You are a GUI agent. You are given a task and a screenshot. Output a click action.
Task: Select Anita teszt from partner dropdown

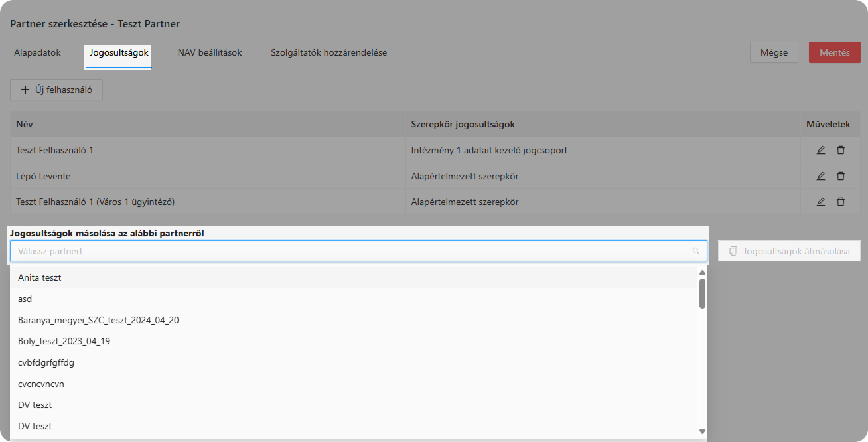pyautogui.click(x=40, y=277)
